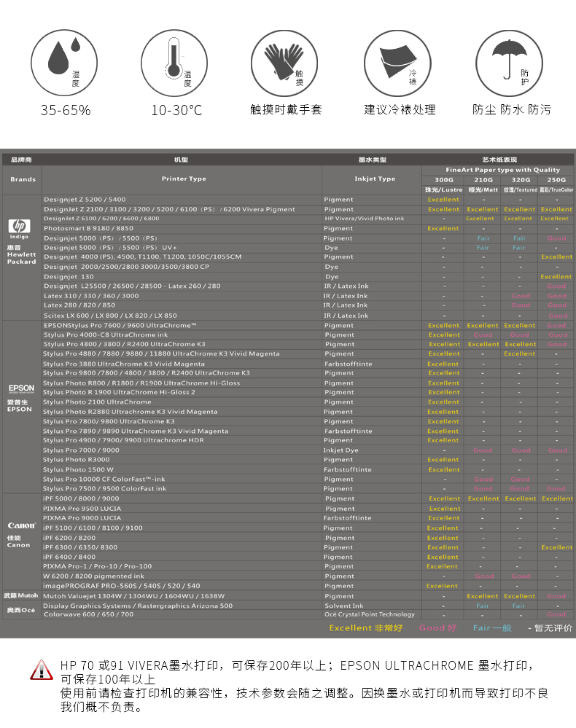Click the '真彩/TrueColor' sub-header
Viewport: 576px width, 728px height.
556,190
